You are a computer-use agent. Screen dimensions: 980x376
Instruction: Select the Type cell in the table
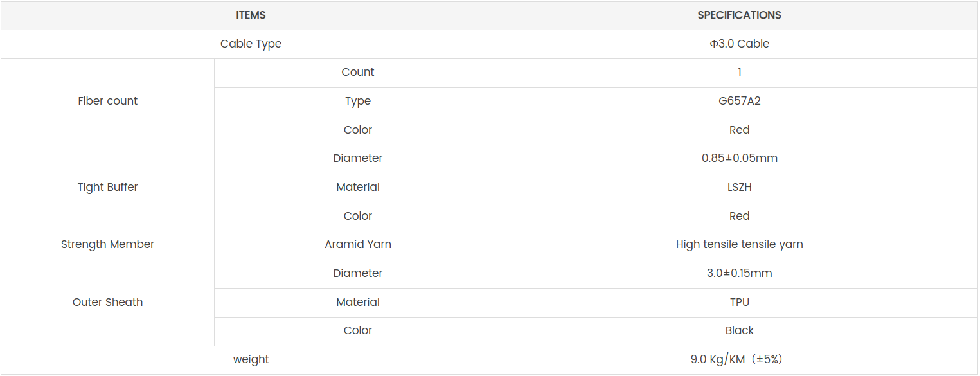[x=357, y=102]
